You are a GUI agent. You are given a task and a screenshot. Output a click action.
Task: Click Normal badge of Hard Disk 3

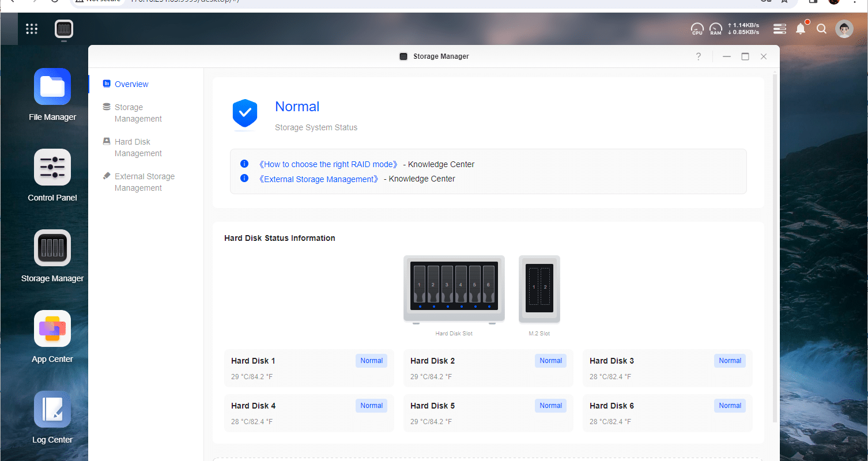point(730,361)
